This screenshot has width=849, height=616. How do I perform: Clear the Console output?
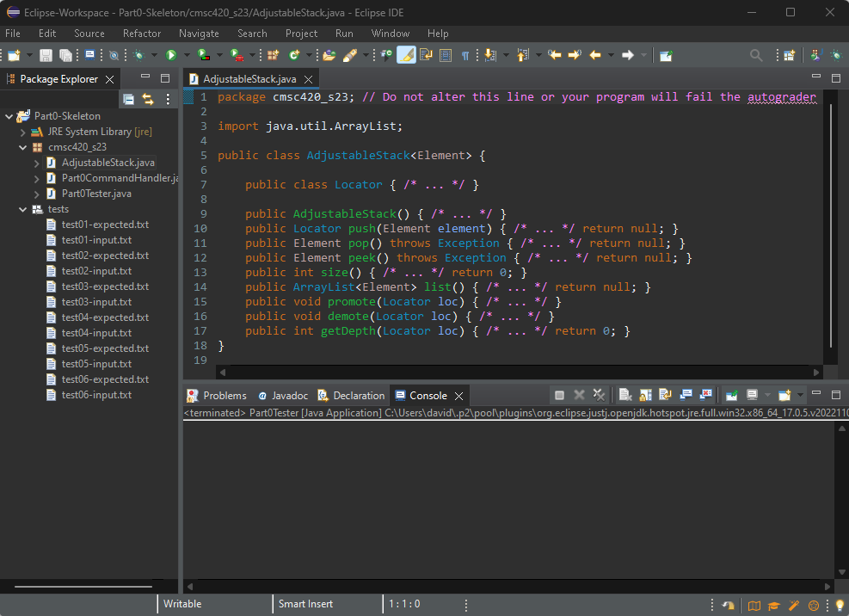pos(626,396)
